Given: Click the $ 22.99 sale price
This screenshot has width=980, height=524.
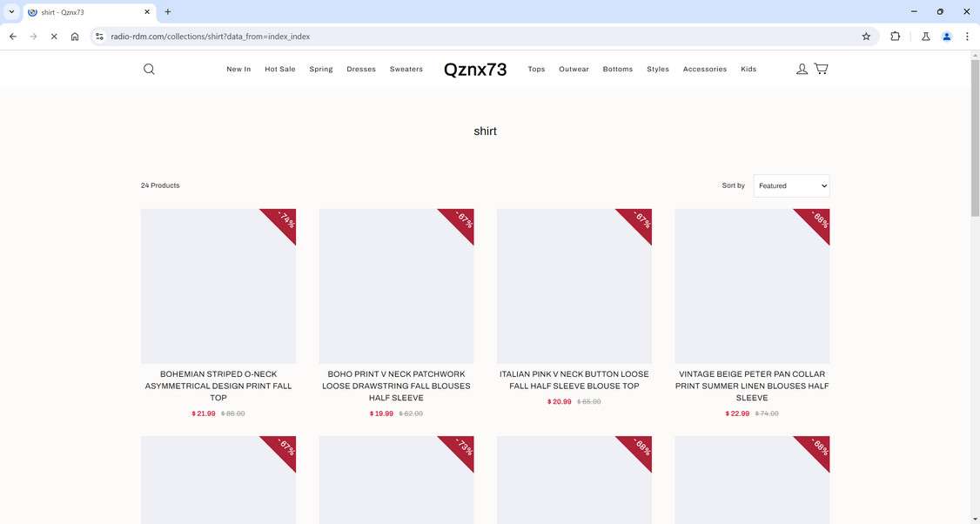Looking at the screenshot, I should 737,413.
